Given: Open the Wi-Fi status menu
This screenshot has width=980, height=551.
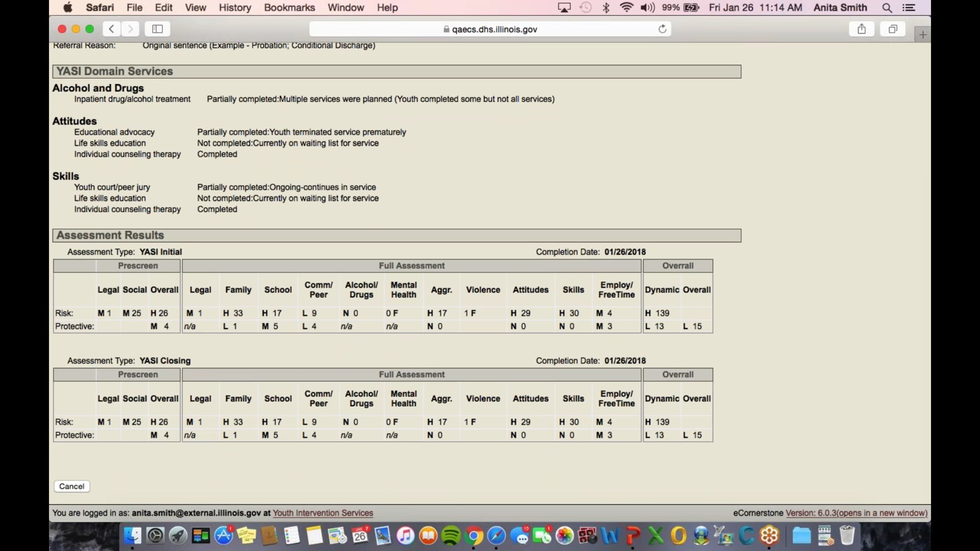Looking at the screenshot, I should click(x=626, y=8).
